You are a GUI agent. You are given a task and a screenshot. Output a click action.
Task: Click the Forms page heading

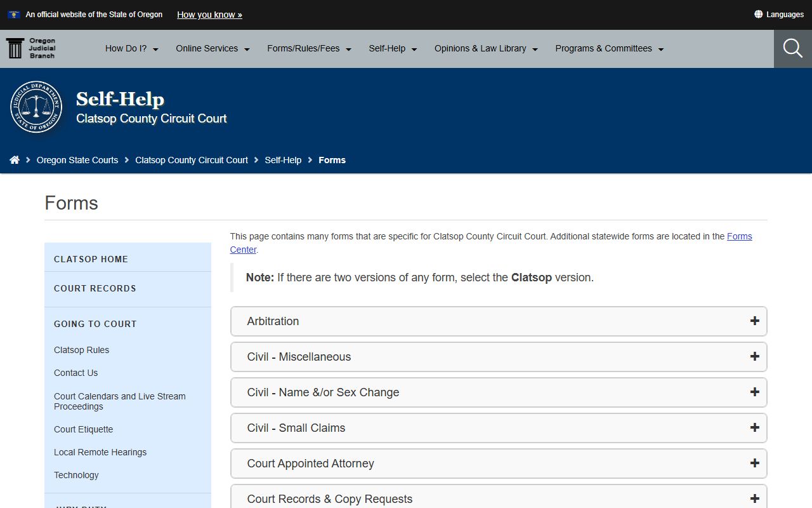pyautogui.click(x=71, y=203)
